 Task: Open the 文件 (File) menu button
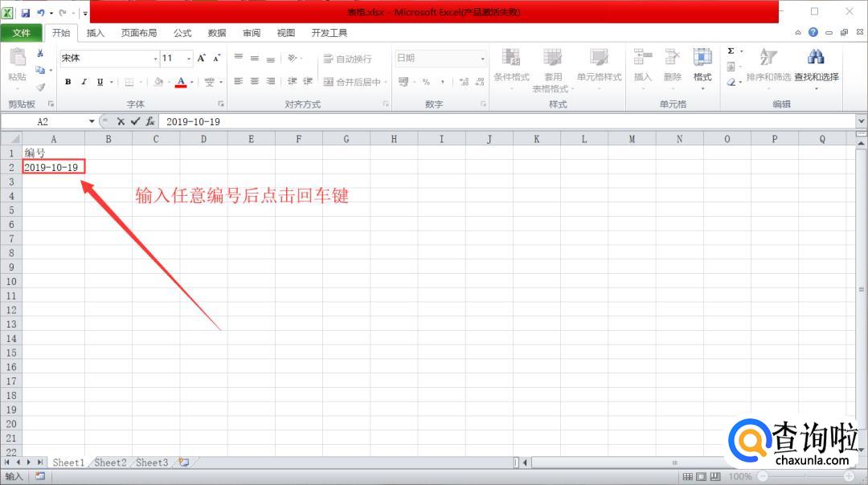pyautogui.click(x=22, y=33)
